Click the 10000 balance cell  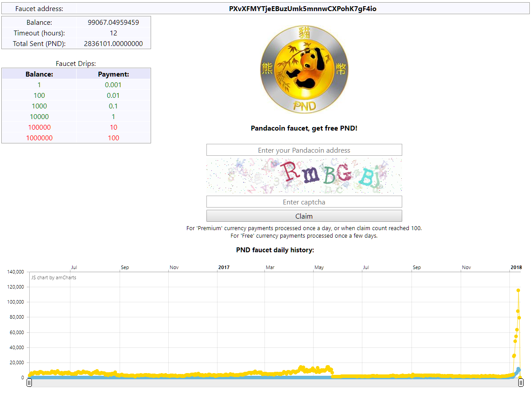point(39,116)
